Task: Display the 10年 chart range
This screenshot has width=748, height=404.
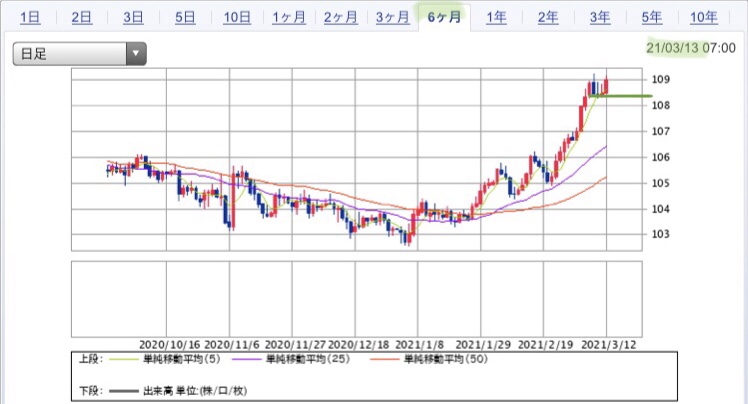Action: point(704,18)
